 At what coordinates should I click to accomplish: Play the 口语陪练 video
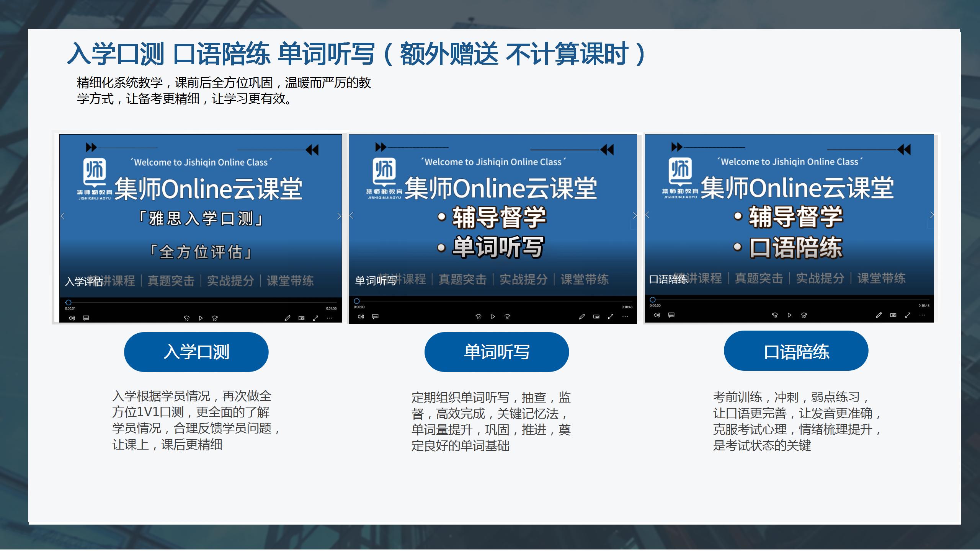789,315
